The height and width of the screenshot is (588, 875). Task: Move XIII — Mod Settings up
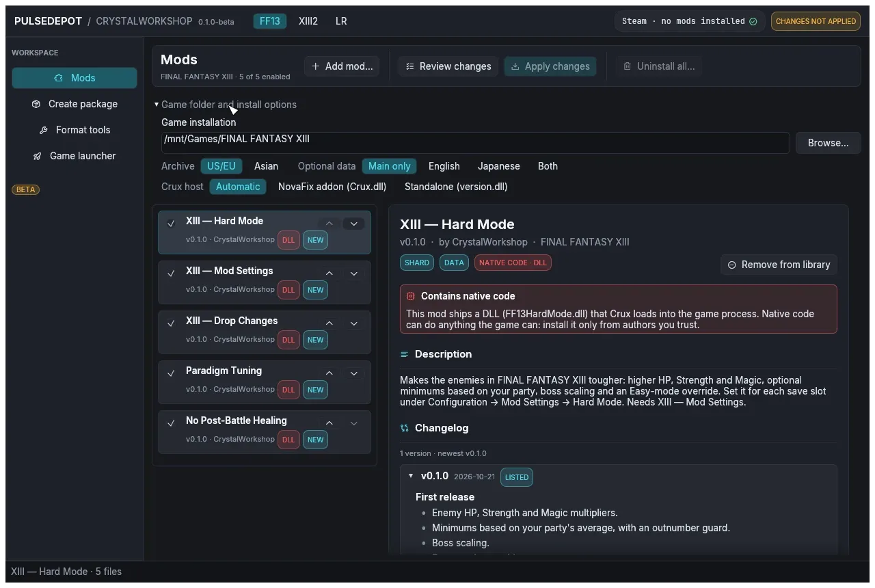click(x=329, y=273)
